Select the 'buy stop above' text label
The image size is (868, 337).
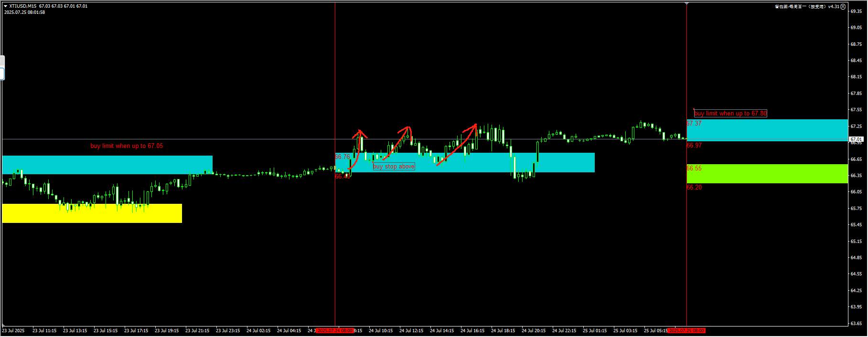pos(394,167)
